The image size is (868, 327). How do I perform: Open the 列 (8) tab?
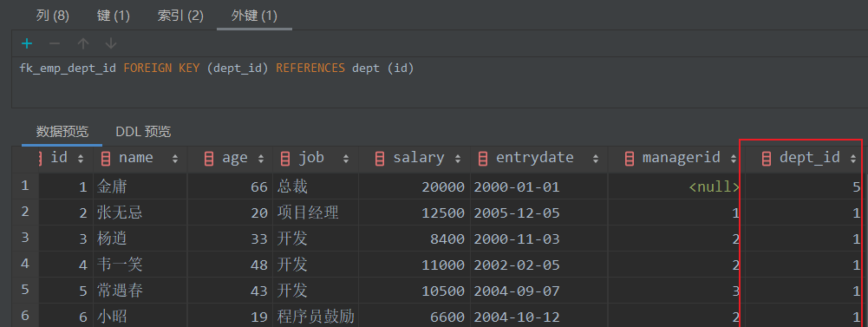click(x=53, y=16)
